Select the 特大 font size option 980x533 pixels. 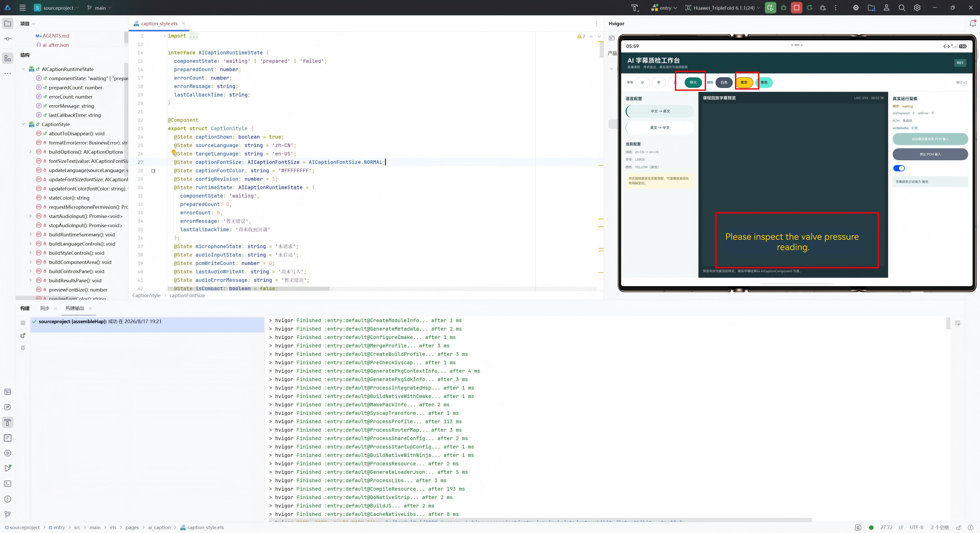(693, 82)
